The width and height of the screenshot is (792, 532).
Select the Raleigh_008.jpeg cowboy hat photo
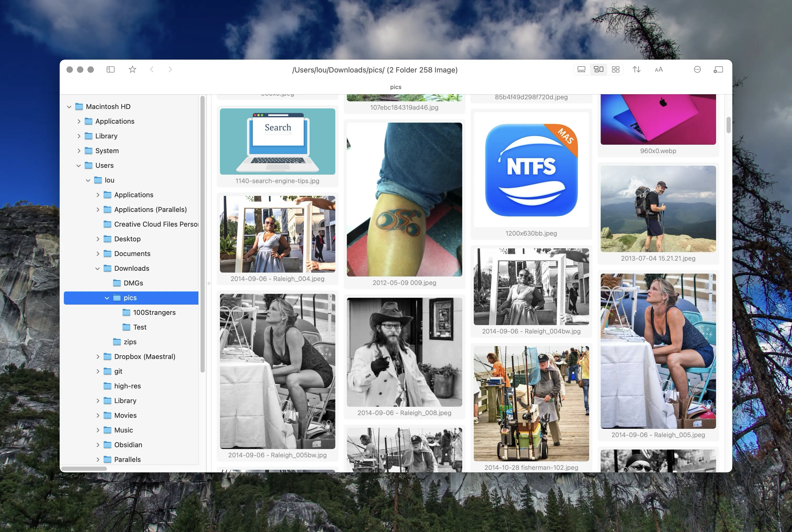[404, 352]
